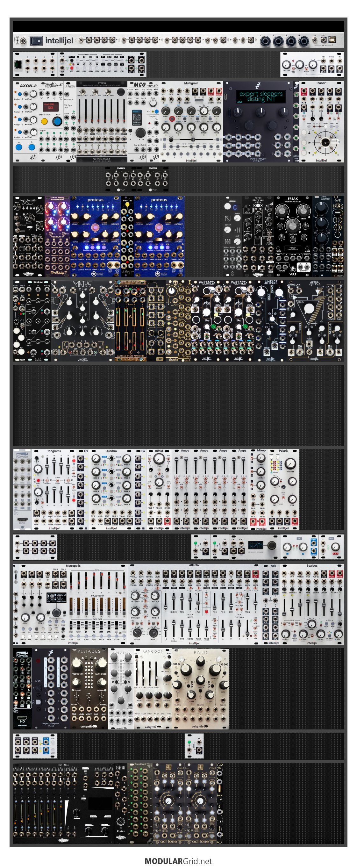Click the USB port on the intellijel MIDI panel
Viewport: 357px width, 868px height.
[x=333, y=40]
